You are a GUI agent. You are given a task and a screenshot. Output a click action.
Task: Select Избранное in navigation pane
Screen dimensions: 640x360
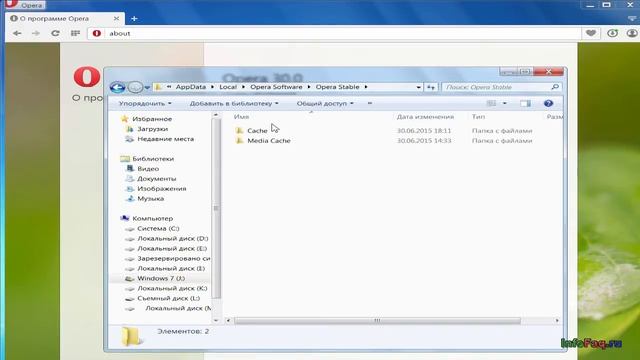(152, 119)
